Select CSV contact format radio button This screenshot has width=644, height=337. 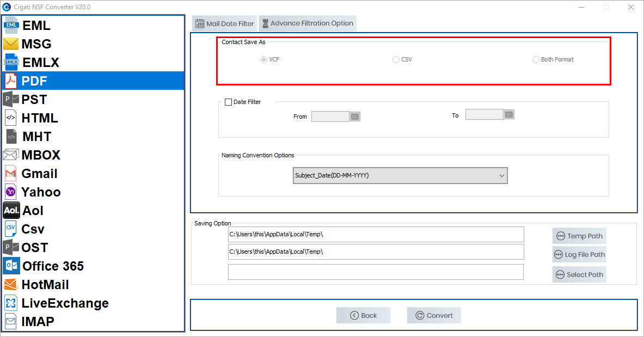click(x=396, y=59)
